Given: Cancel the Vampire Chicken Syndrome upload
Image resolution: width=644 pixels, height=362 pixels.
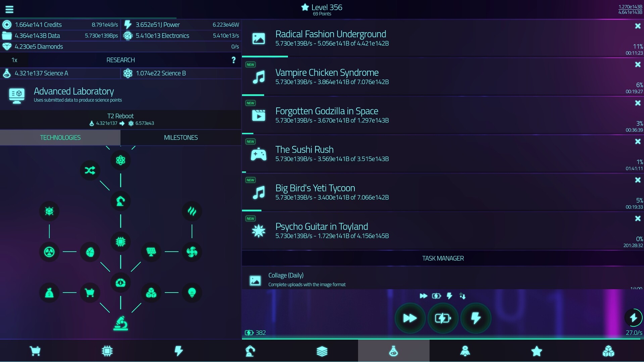Looking at the screenshot, I should (637, 65).
